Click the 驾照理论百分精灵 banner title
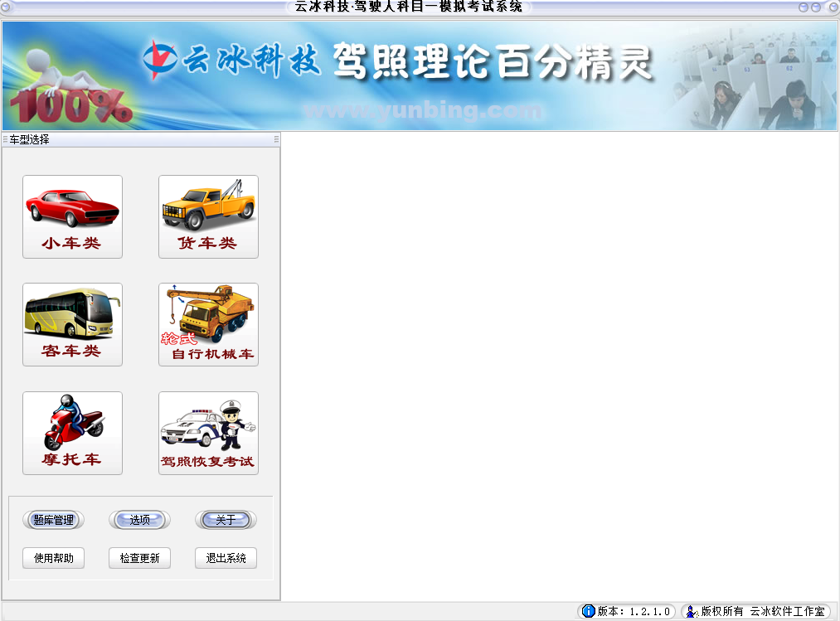This screenshot has height=621, width=840. 493,61
